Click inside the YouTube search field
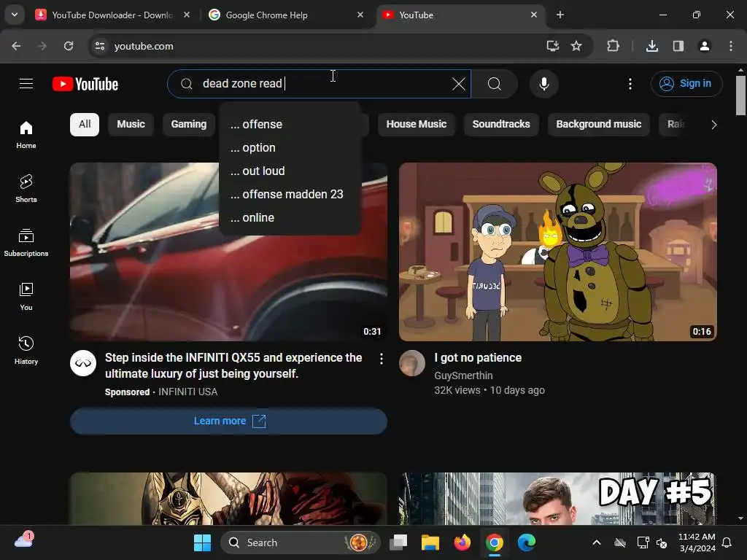The image size is (747, 560). point(320,84)
